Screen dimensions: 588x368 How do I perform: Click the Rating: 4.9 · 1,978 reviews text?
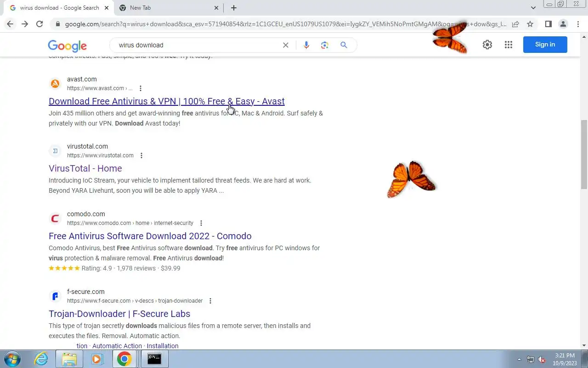119,268
